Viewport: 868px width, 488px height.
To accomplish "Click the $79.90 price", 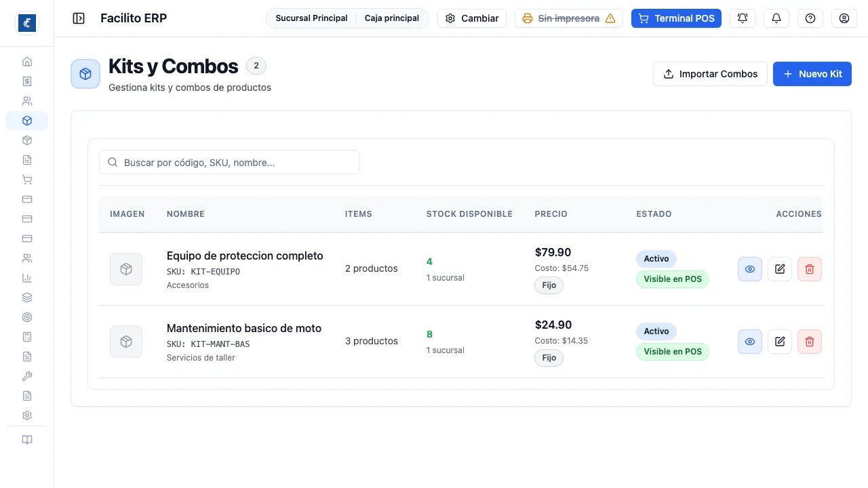I will [553, 252].
